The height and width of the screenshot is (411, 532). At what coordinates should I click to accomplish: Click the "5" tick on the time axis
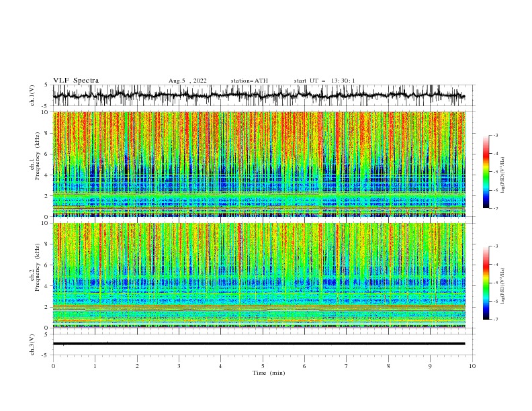point(263,366)
